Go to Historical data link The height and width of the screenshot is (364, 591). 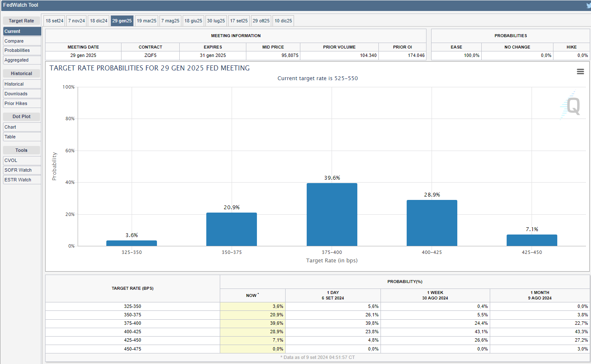coord(22,84)
